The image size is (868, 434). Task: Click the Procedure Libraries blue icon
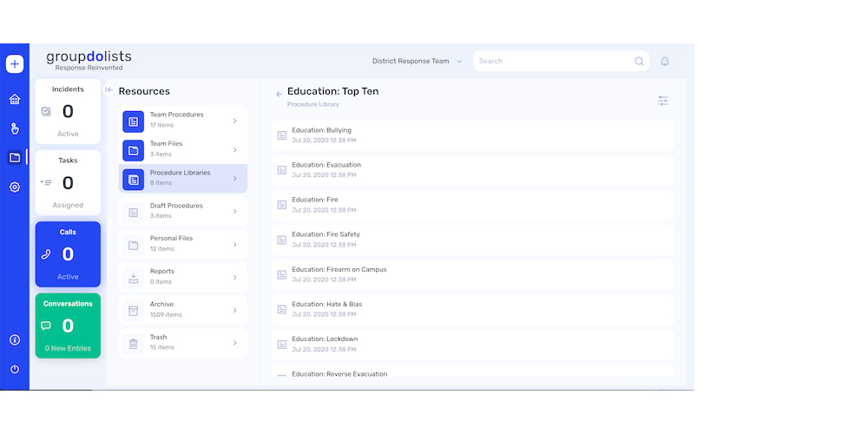[134, 180]
